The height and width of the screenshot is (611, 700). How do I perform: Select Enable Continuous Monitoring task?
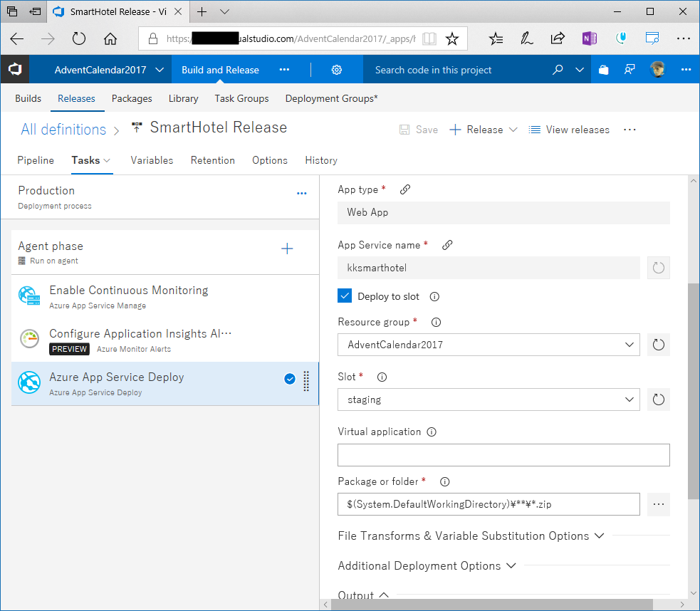coord(165,297)
